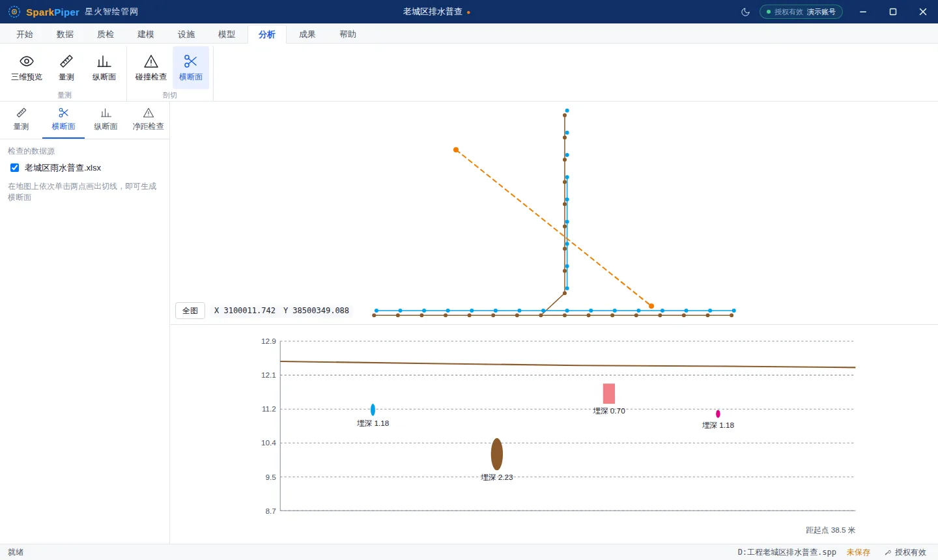The image size is (938, 560).
Task: Click the 全图 full extent button
Action: click(190, 311)
